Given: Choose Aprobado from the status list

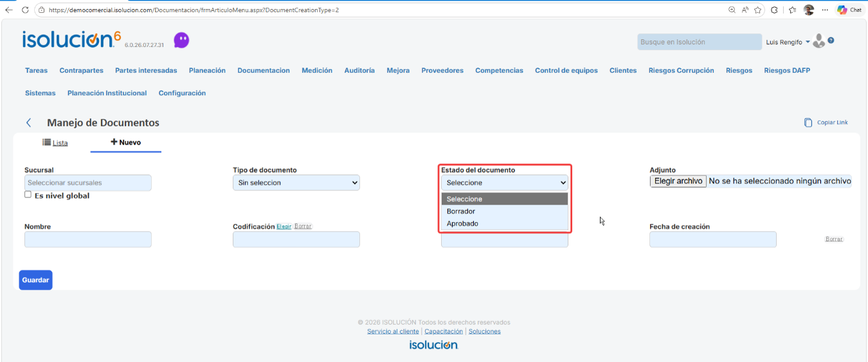Looking at the screenshot, I should (x=505, y=223).
